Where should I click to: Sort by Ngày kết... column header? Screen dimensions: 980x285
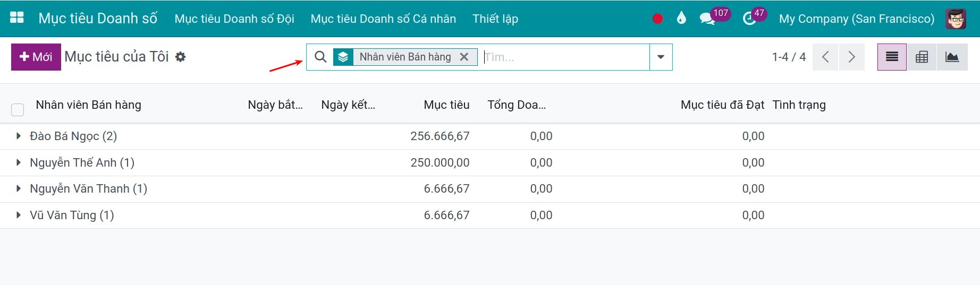point(348,105)
